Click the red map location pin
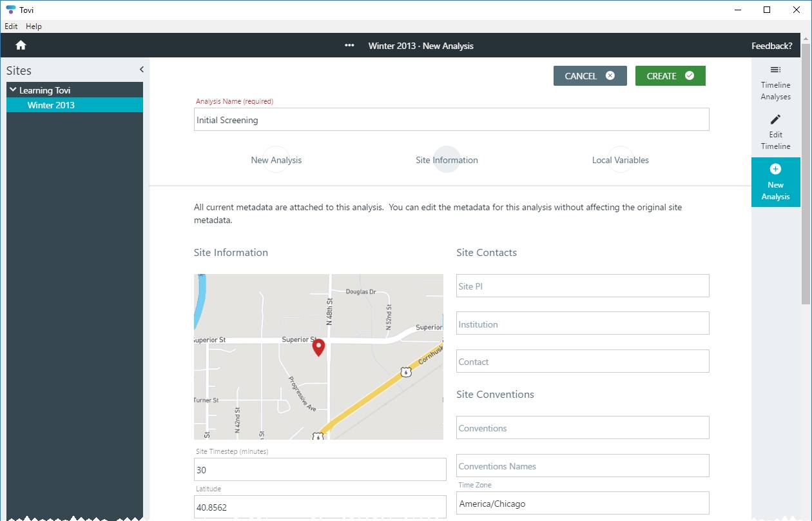The width and height of the screenshot is (812, 521). (x=318, y=348)
